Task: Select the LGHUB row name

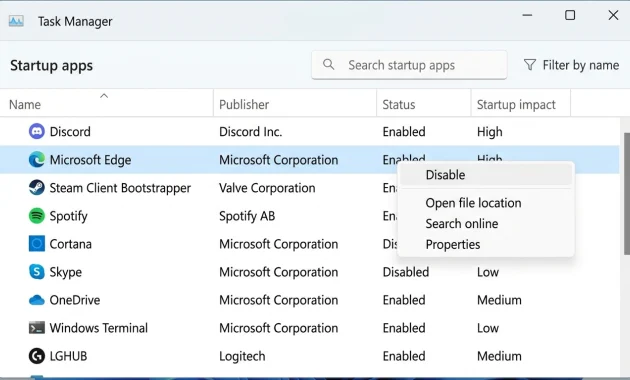Action: click(68, 356)
